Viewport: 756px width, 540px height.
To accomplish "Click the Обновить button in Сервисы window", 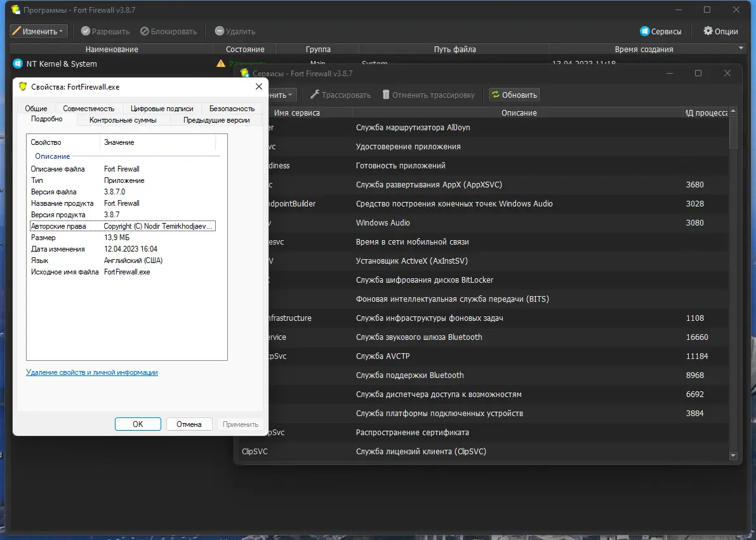I will pyautogui.click(x=514, y=95).
